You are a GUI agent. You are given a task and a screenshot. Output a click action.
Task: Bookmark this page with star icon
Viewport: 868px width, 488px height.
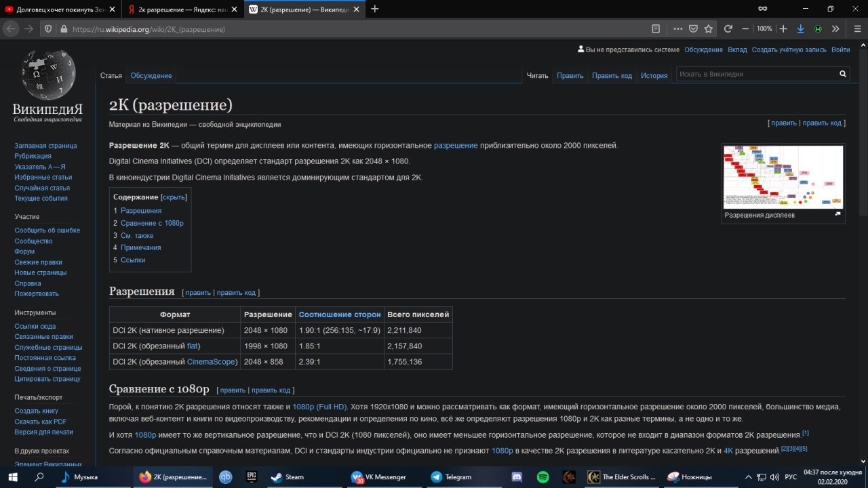coord(709,29)
